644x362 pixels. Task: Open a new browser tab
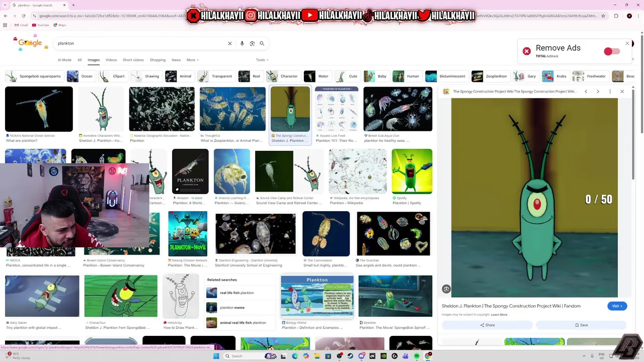click(x=73, y=5)
